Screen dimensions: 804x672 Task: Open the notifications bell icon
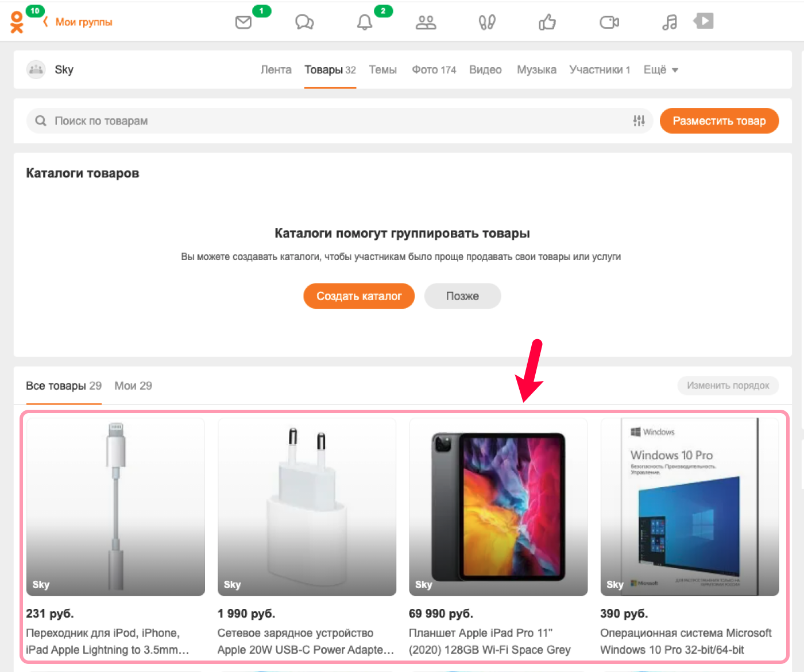[x=365, y=22]
